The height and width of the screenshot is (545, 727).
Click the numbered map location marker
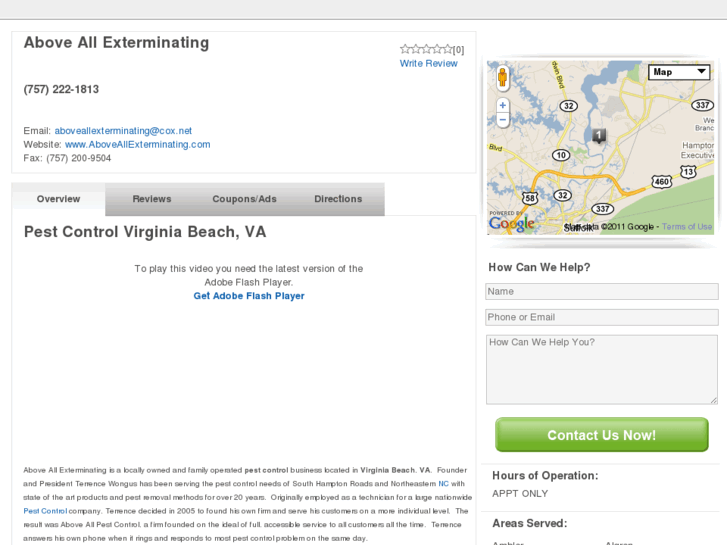pos(599,136)
